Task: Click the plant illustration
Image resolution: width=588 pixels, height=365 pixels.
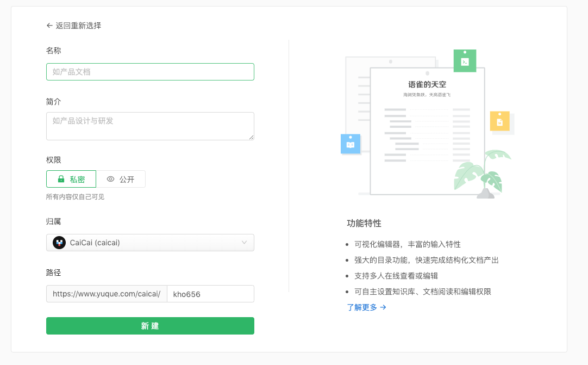Action: pyautogui.click(x=482, y=173)
